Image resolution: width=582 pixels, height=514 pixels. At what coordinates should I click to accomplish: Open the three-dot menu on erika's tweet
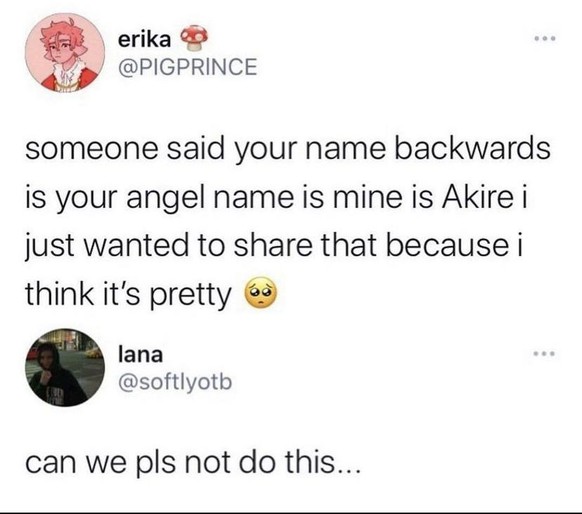coord(545,38)
